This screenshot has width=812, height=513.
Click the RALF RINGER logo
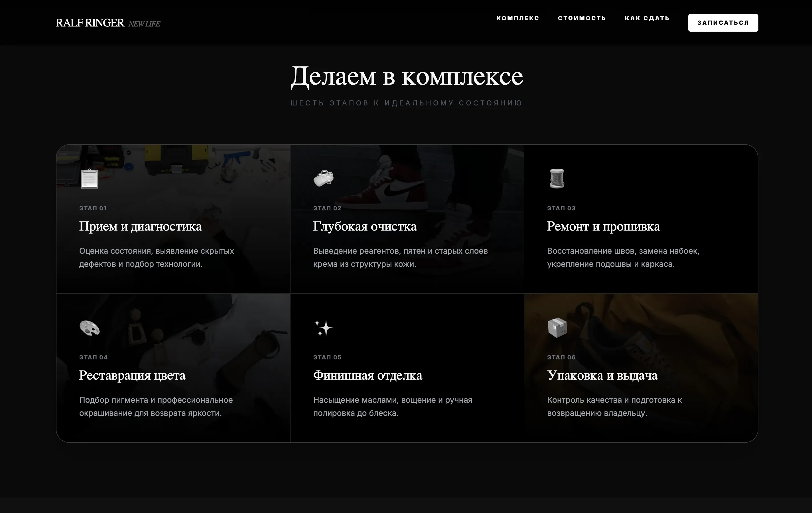[x=90, y=22]
